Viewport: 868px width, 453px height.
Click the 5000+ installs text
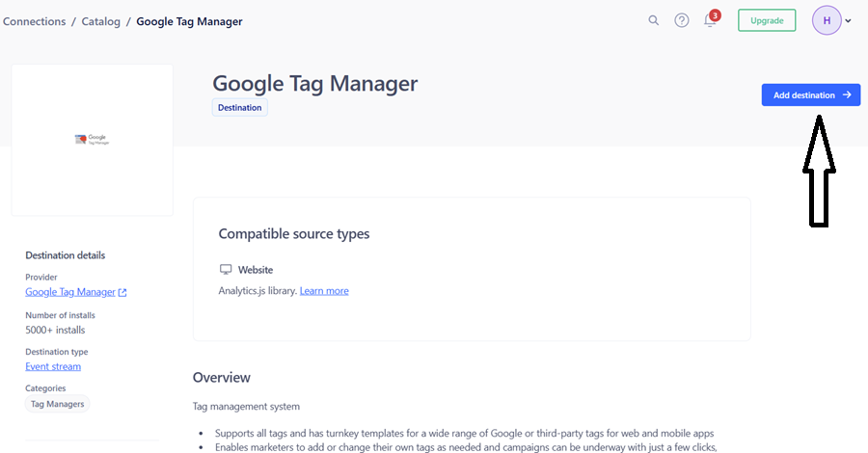pyautogui.click(x=55, y=330)
